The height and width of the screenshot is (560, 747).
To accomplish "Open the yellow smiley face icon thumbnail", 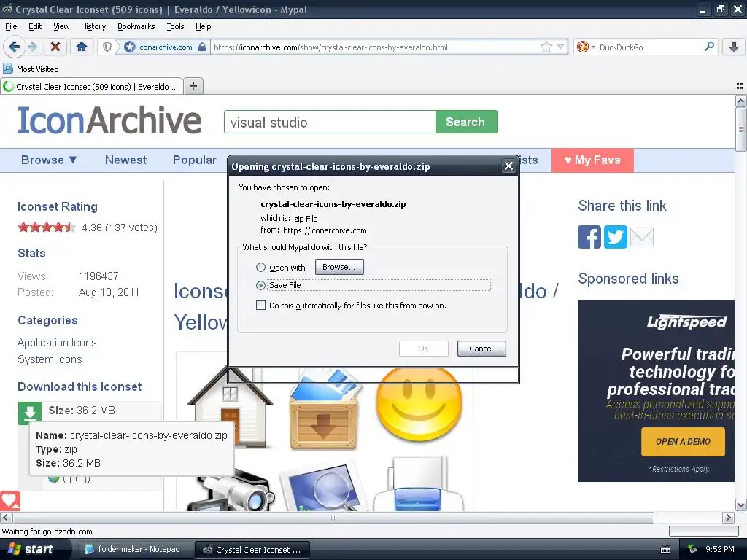I will 419,402.
